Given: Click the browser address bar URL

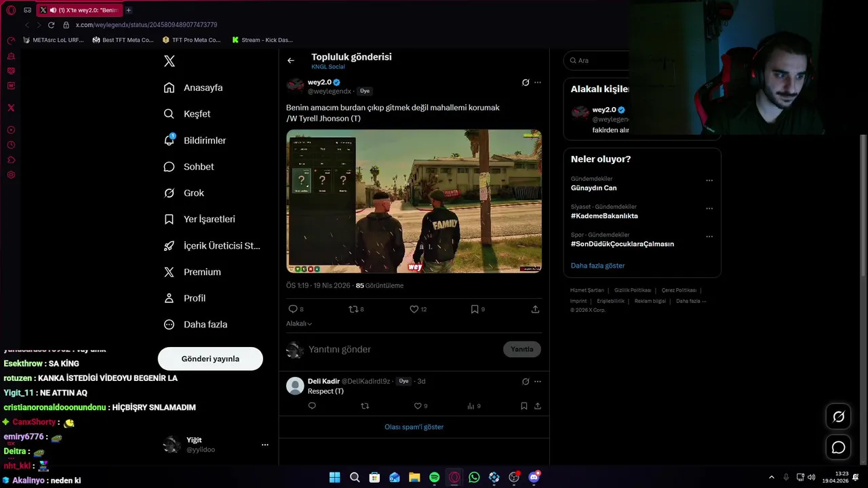Looking at the screenshot, I should click(x=146, y=25).
